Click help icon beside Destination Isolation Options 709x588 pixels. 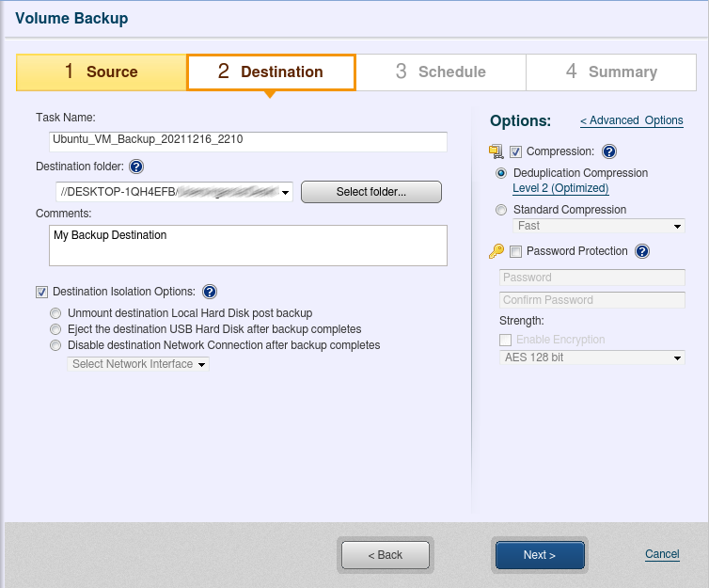(210, 292)
